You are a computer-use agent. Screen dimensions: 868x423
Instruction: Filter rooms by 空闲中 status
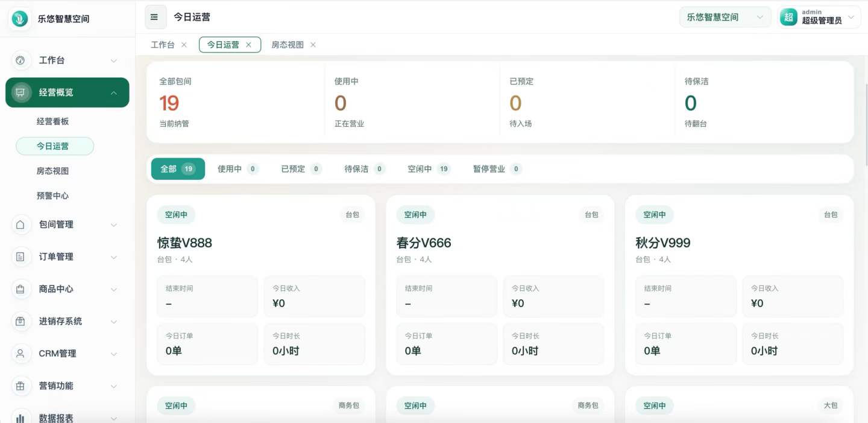(428, 169)
